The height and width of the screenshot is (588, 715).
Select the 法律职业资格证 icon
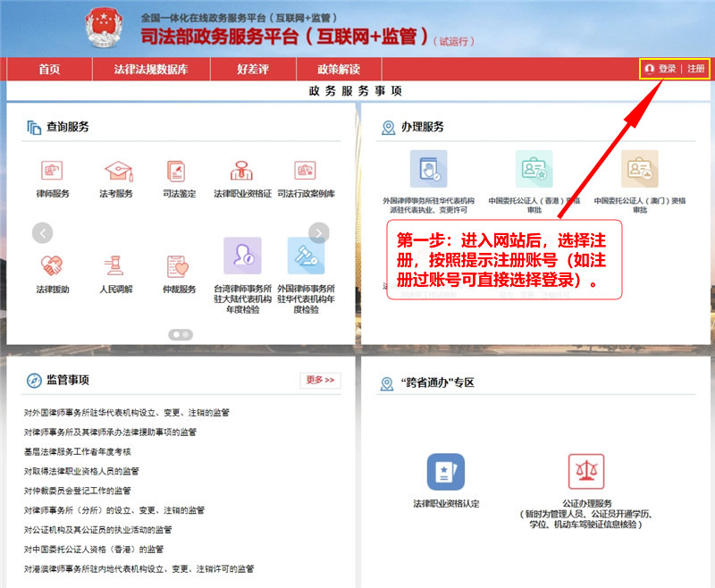(x=241, y=171)
